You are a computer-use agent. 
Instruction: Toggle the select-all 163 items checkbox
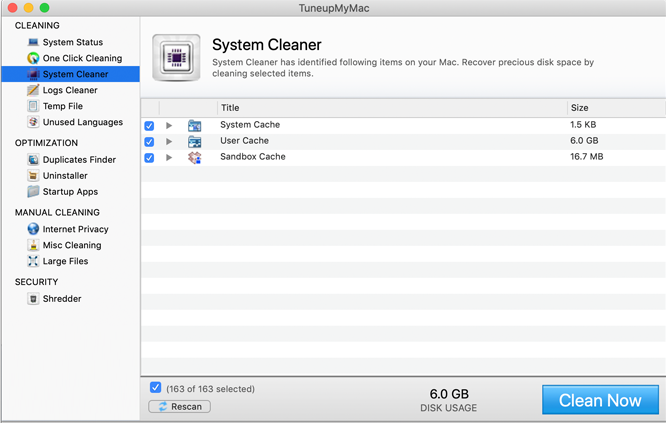click(x=155, y=387)
